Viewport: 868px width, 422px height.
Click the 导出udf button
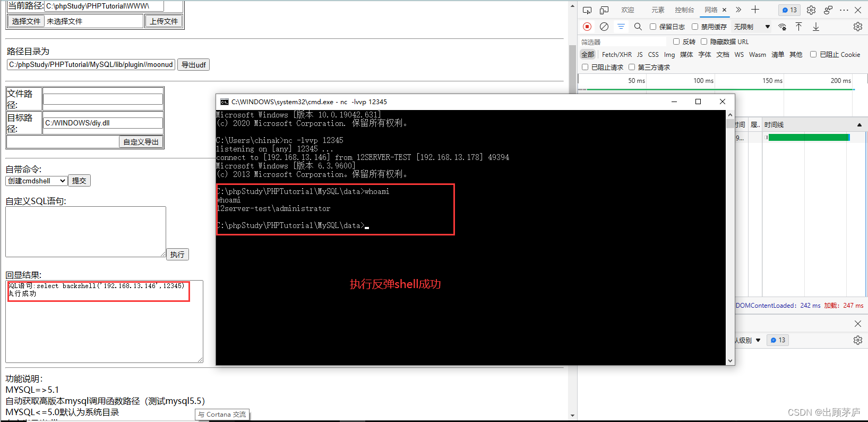coord(193,65)
